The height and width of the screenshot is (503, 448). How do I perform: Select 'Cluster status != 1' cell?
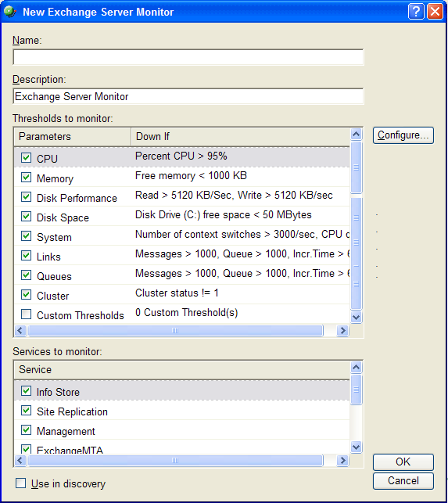(x=177, y=293)
